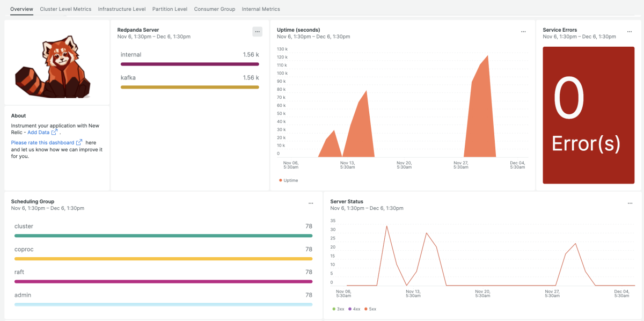Screen dimensions: 644x321
Task: Open the Service Errors panel options ellipsis
Action: click(x=630, y=31)
